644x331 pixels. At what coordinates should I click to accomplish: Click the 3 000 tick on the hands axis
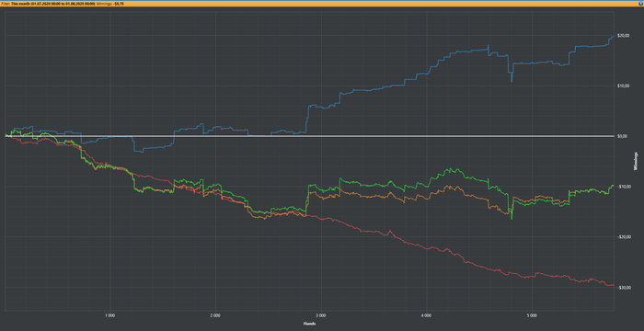click(321, 315)
